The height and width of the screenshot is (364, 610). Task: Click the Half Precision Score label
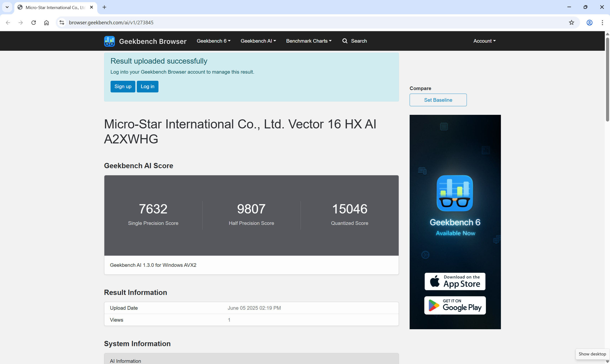[x=251, y=223]
